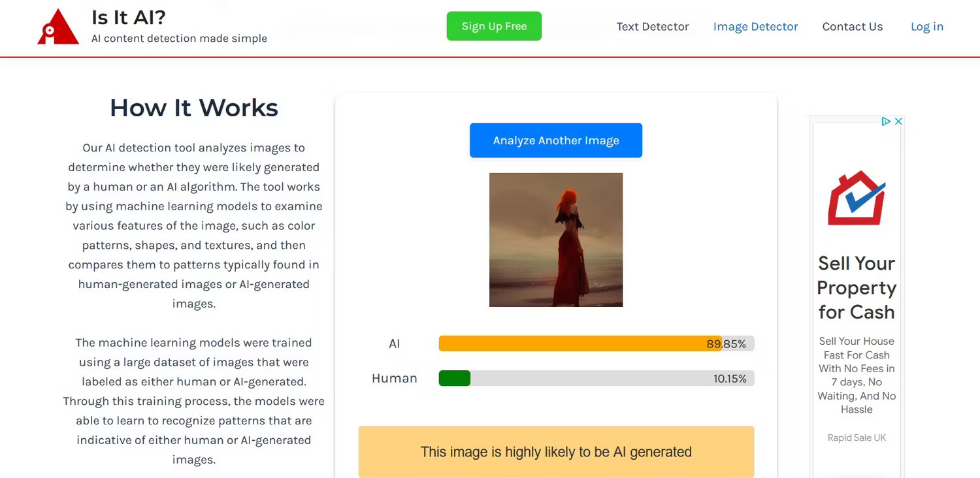
Task: Click the Is It AI? site title
Action: tap(129, 17)
